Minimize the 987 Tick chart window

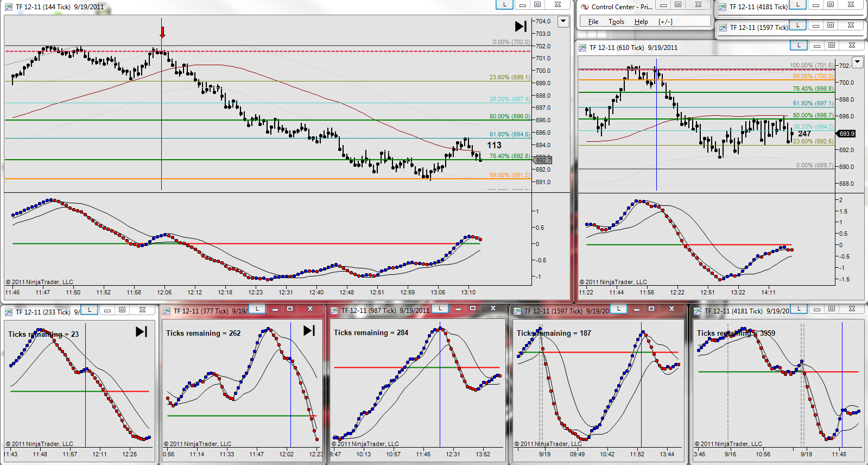[x=458, y=309]
